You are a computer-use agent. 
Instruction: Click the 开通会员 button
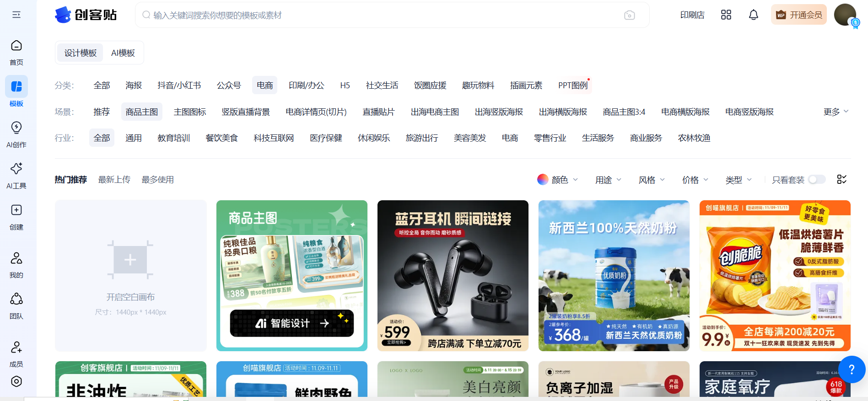pos(799,15)
